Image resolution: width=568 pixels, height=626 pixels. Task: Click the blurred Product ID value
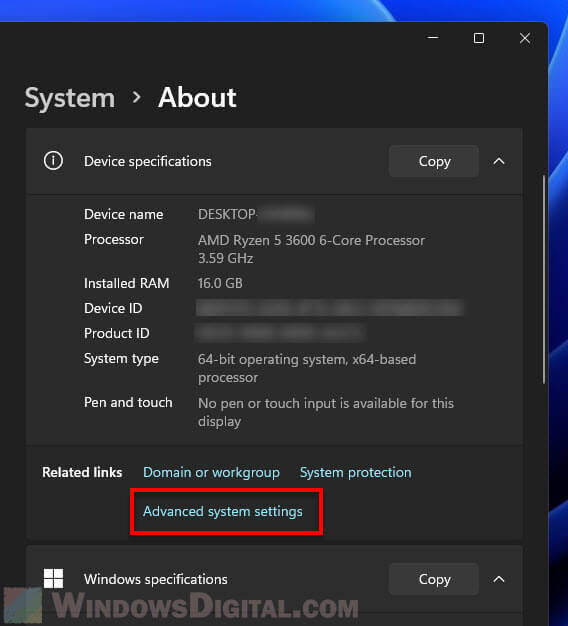point(280,333)
